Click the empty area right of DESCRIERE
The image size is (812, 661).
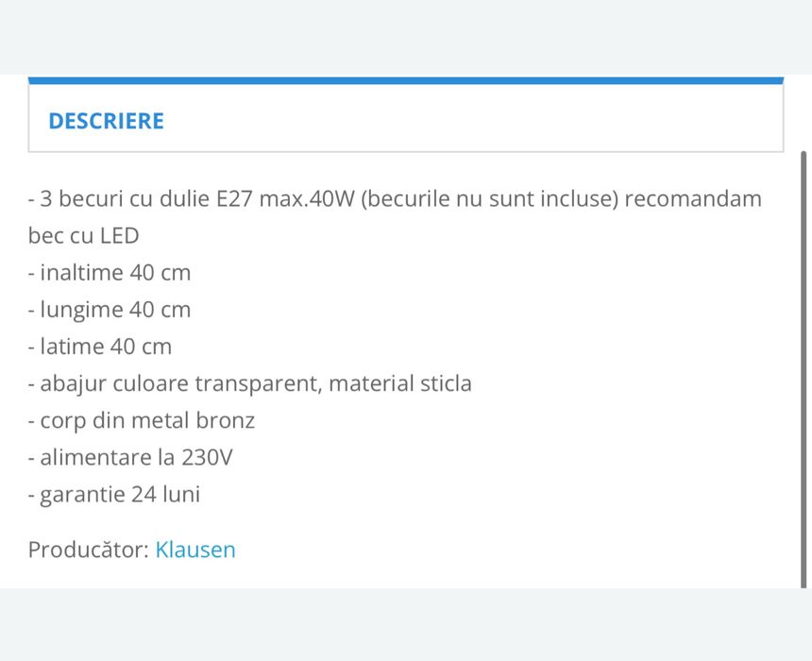click(x=472, y=121)
